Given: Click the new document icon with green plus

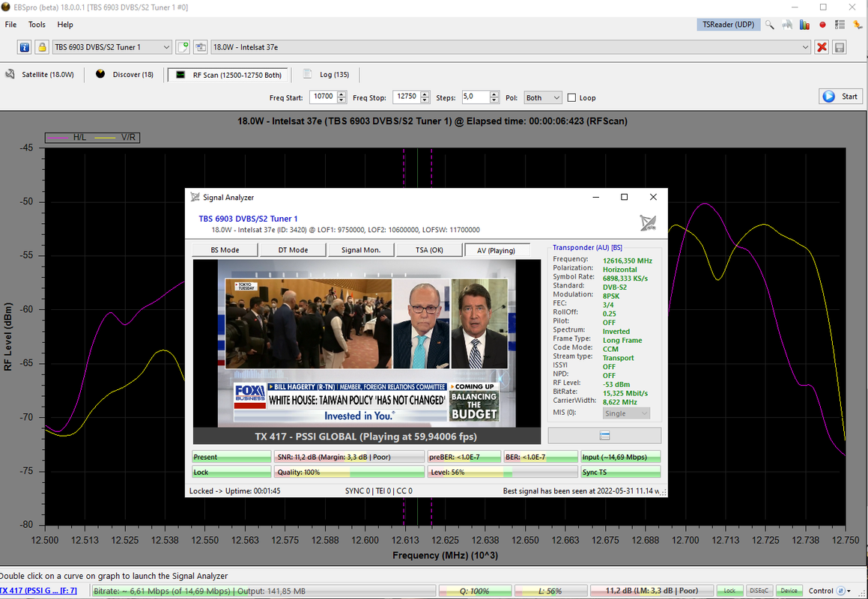Looking at the screenshot, I should pos(183,47).
